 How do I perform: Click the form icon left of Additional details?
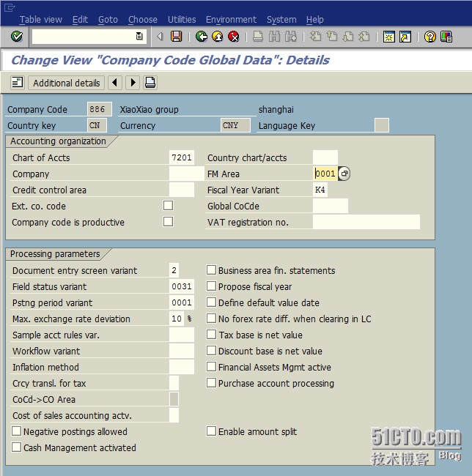pyautogui.click(x=18, y=83)
